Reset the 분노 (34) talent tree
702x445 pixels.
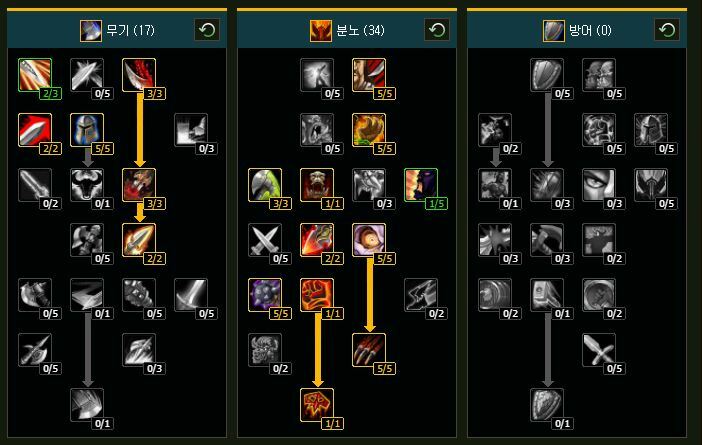437,30
